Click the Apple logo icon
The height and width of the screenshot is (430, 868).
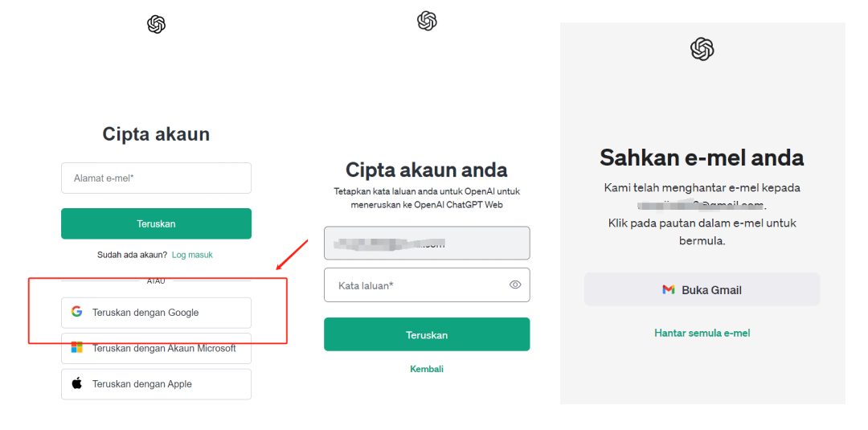coord(76,383)
